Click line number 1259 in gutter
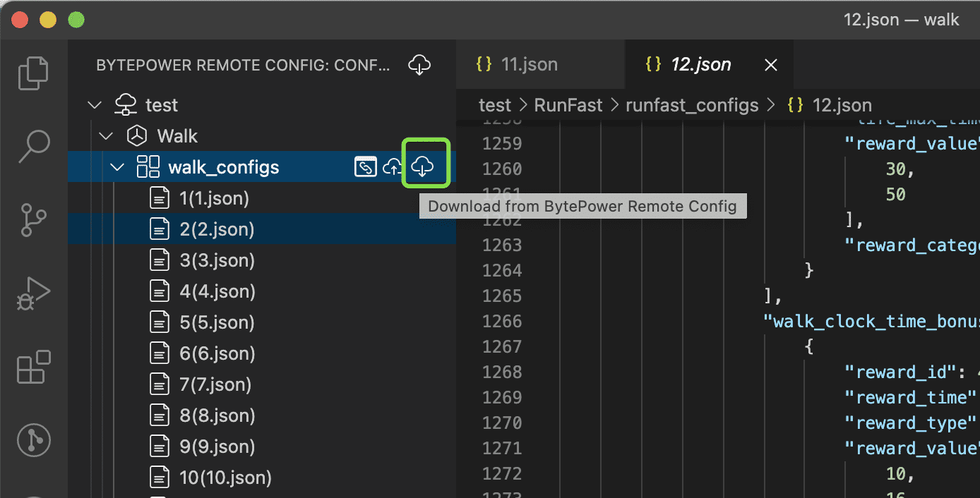 (x=502, y=143)
